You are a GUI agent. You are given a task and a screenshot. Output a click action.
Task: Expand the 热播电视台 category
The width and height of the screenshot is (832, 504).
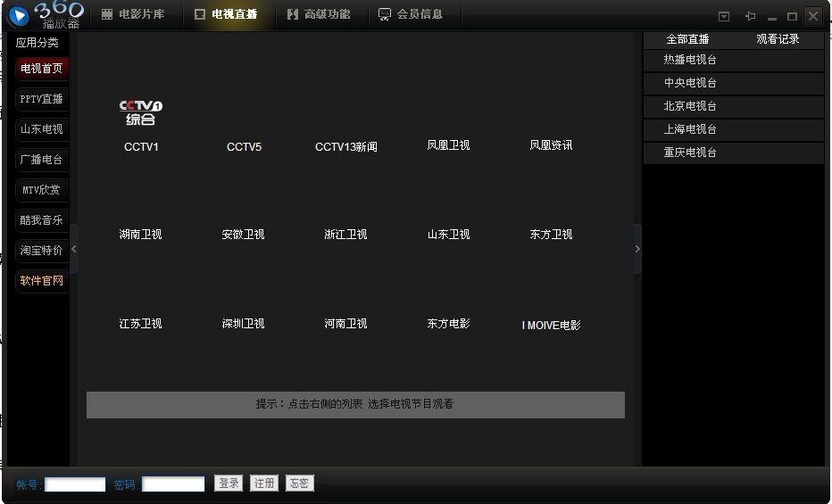point(733,60)
